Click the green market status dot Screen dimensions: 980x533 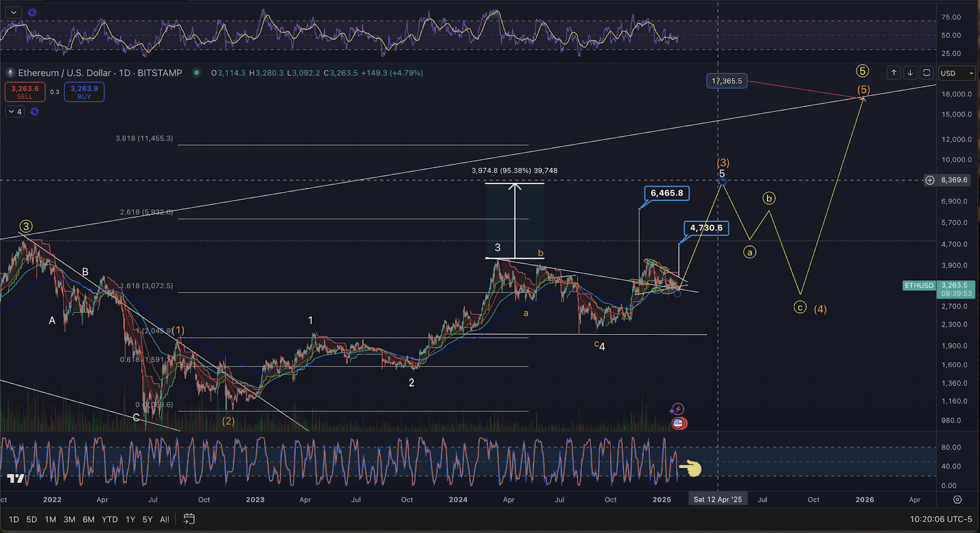[x=196, y=72]
